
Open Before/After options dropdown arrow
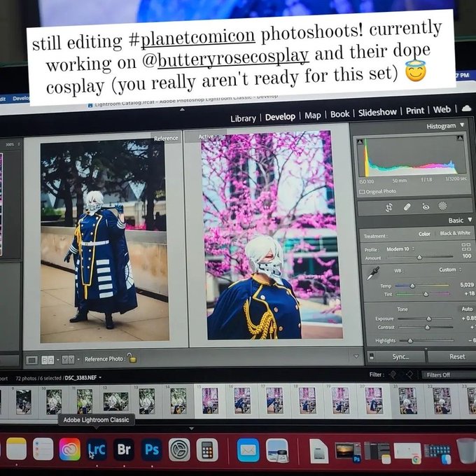(78, 359)
